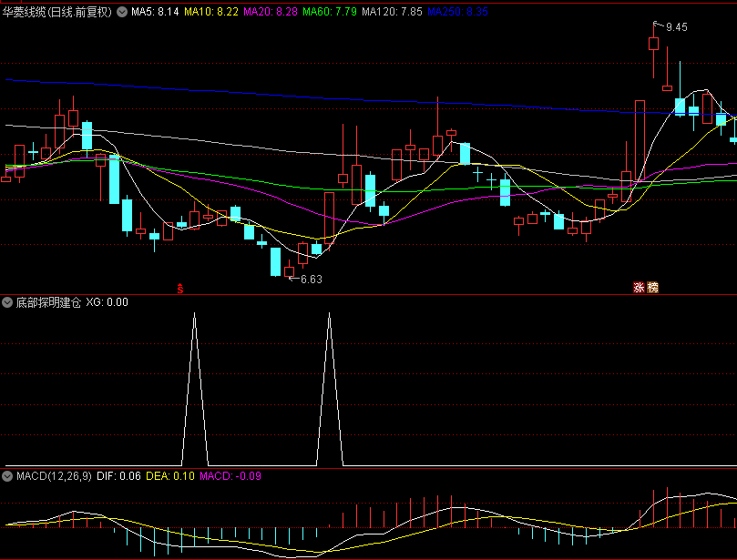The height and width of the screenshot is (560, 737).
Task: Click the 9.45 high price label
Action: (676, 27)
